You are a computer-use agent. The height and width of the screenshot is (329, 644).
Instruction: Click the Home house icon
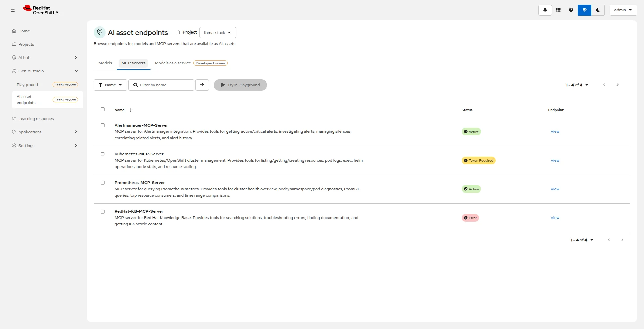pyautogui.click(x=14, y=31)
